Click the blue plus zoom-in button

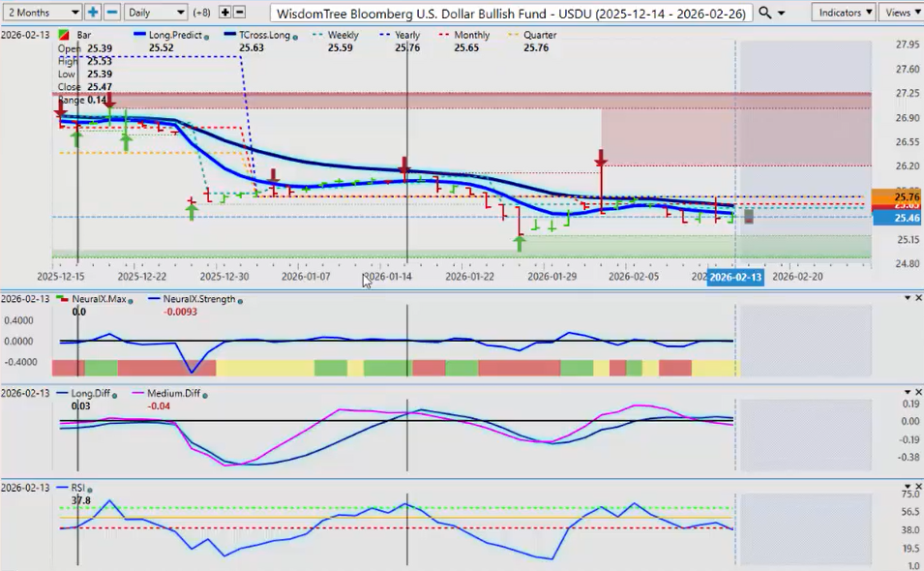click(93, 13)
